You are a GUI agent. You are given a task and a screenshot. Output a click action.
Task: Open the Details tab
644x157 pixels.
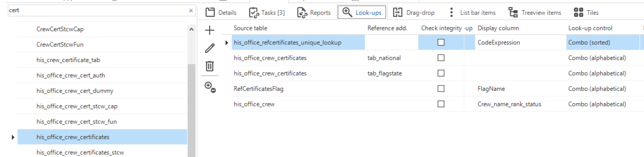point(221,12)
